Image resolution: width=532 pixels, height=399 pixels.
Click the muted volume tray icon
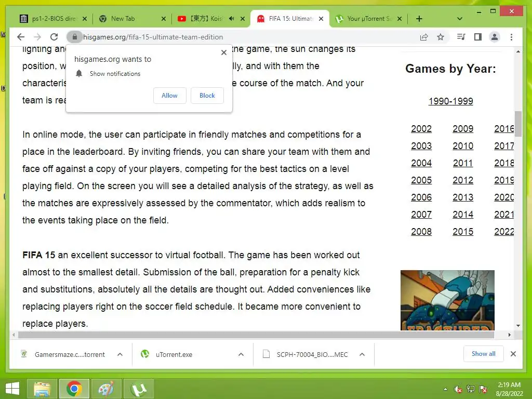coord(458,389)
